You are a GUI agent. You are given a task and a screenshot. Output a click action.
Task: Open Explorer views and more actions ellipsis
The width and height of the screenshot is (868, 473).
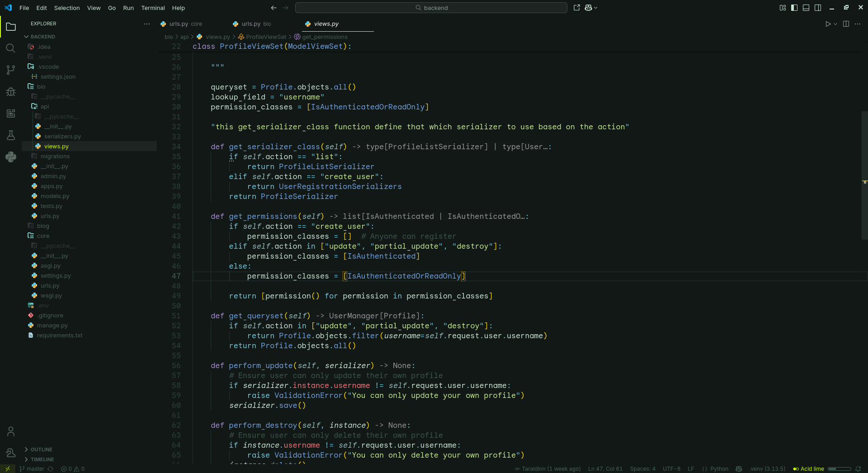147,24
